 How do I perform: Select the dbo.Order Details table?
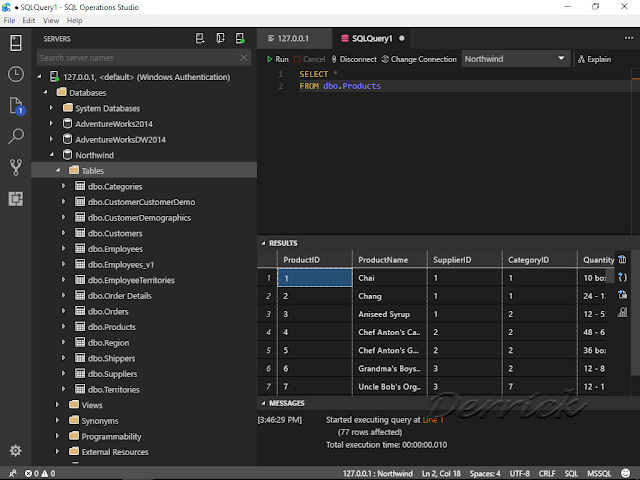(x=120, y=296)
